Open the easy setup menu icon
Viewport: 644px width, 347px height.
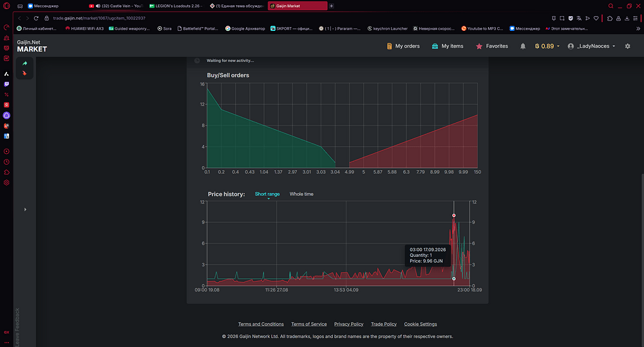(636, 18)
